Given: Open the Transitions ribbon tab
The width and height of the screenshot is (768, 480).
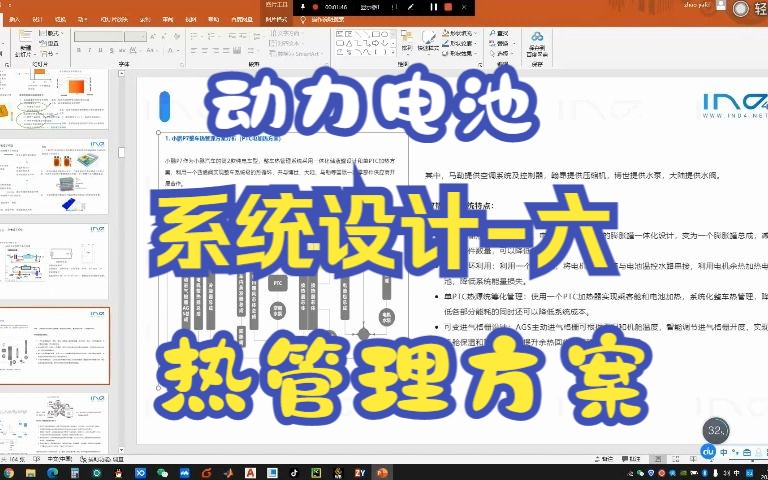Looking at the screenshot, I should pos(60,20).
